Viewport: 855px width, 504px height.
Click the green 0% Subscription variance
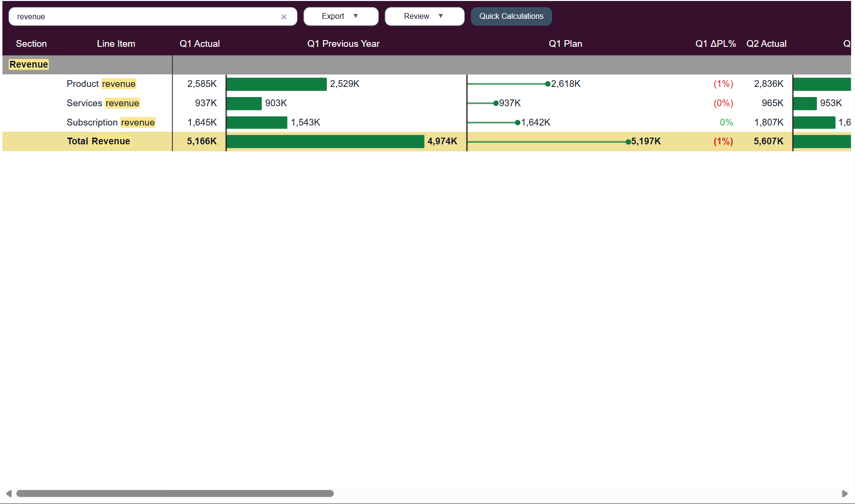pyautogui.click(x=726, y=123)
